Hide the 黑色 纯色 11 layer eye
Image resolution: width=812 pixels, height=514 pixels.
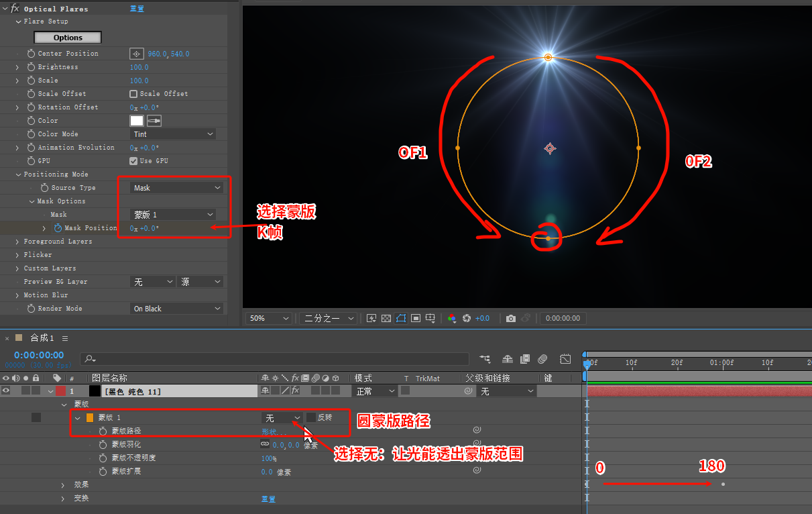[6, 391]
